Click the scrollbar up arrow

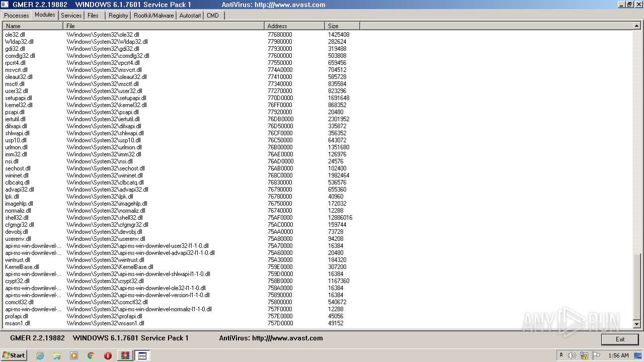pos(636,26)
